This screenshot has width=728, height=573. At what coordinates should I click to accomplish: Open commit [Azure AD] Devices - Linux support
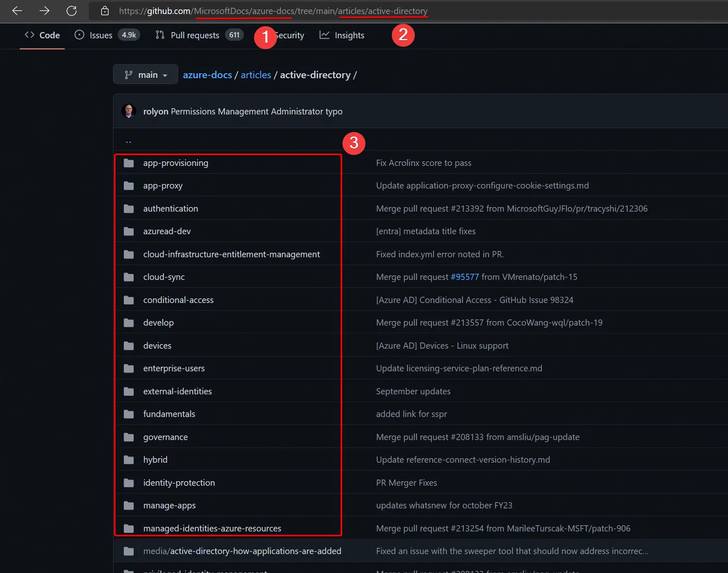click(x=442, y=346)
